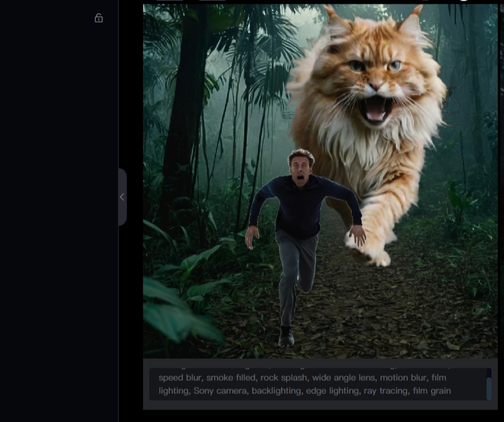This screenshot has width=504, height=422.
Task: Click the padlock icon in the left panel
Action: pos(99,18)
